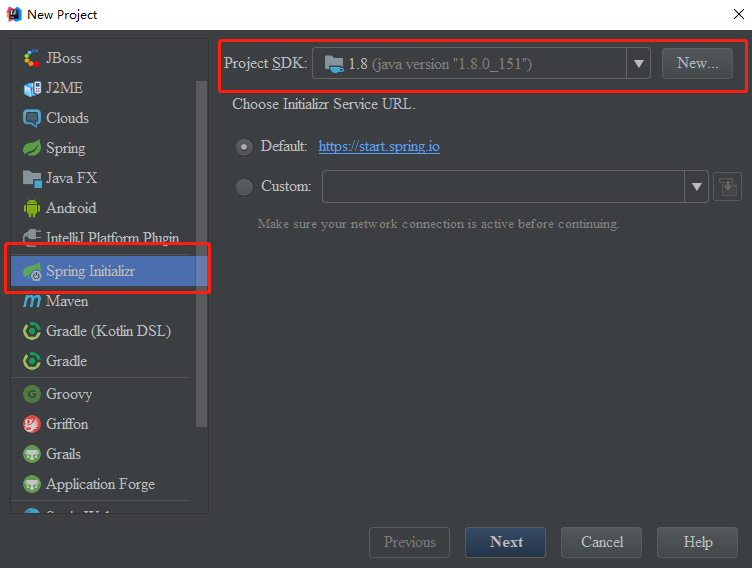Close the New Project window
This screenshot has width=752, height=568.
tap(739, 14)
